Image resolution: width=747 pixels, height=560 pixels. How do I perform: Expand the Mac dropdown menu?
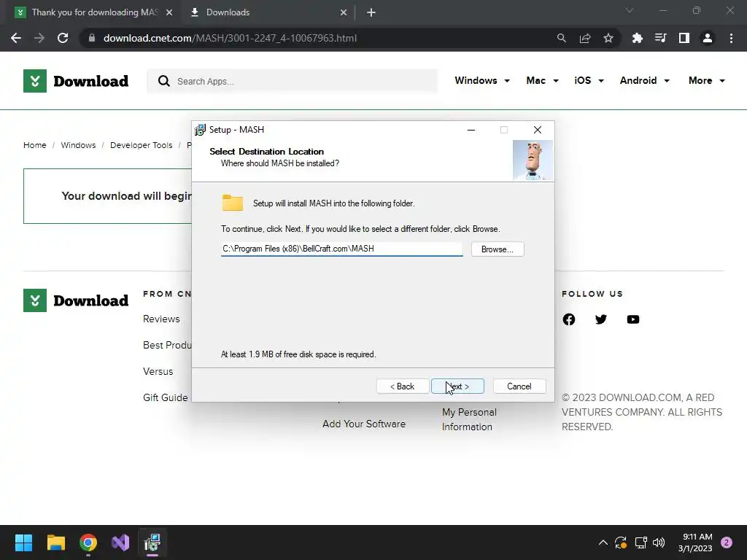tap(542, 80)
